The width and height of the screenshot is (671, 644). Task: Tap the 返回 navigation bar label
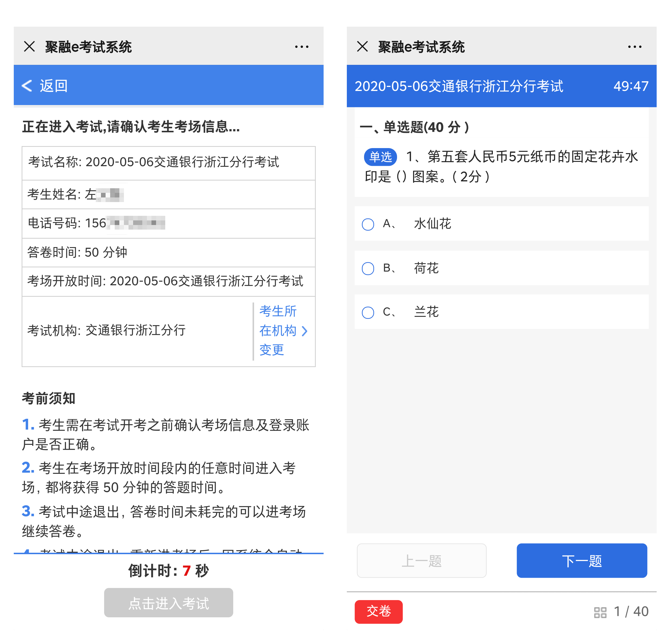tap(53, 86)
